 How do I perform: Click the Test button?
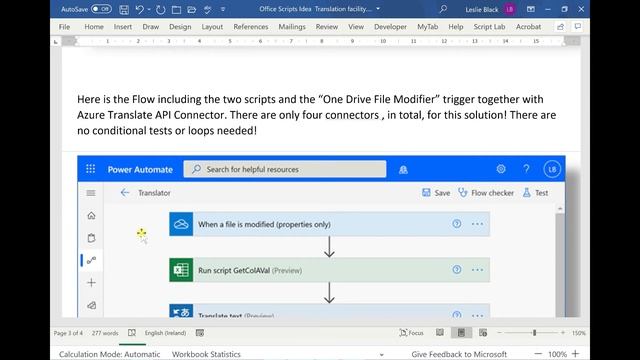[536, 193]
